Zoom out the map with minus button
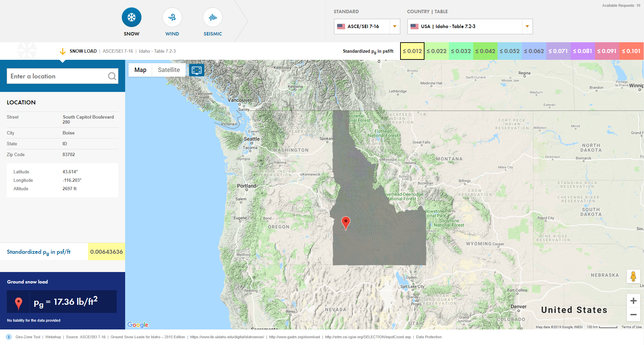This screenshot has height=345, width=644. click(x=633, y=314)
